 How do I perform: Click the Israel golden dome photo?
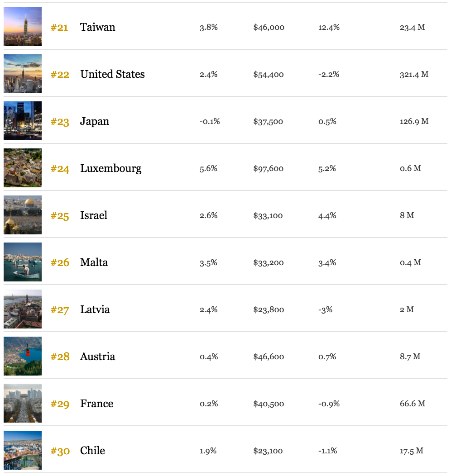[x=23, y=215]
